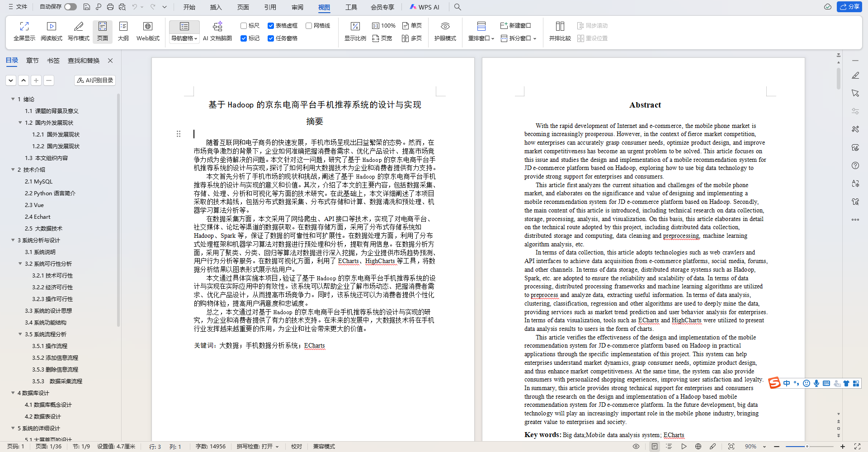Open the 文件 menu
Viewport: 868px width, 452px height.
tap(18, 7)
